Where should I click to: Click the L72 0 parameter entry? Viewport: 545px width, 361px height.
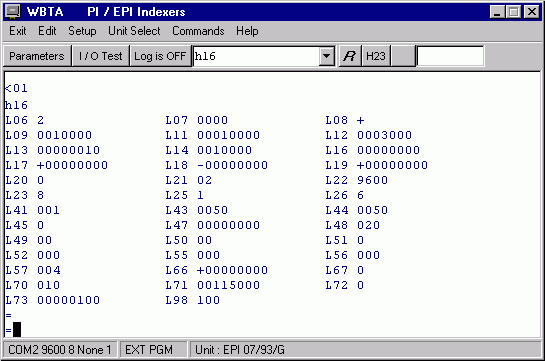pos(345,285)
